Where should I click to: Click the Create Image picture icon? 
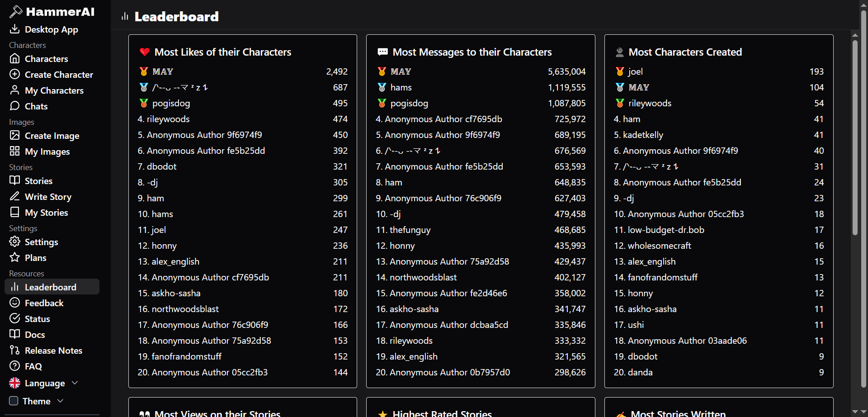click(15, 135)
